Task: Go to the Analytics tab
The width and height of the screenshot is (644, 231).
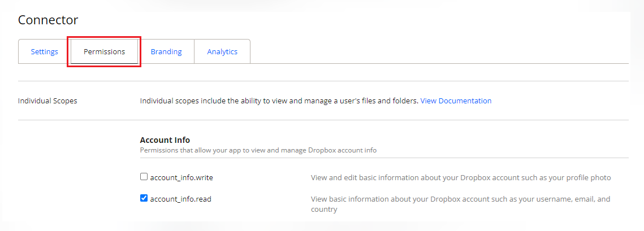Action: [x=222, y=51]
